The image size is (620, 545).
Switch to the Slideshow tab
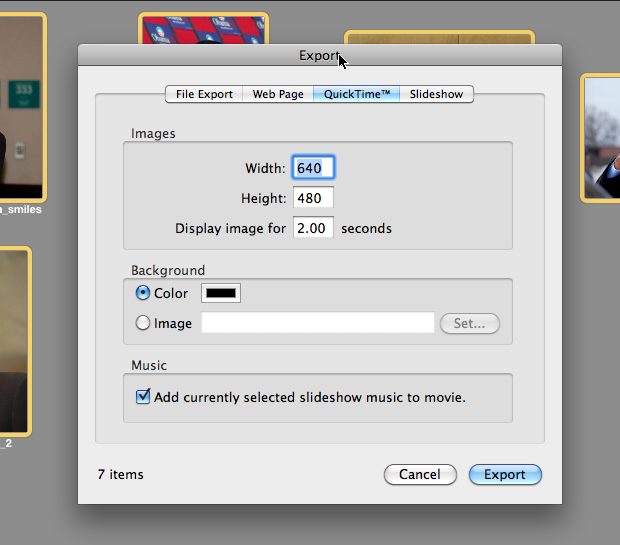(436, 94)
